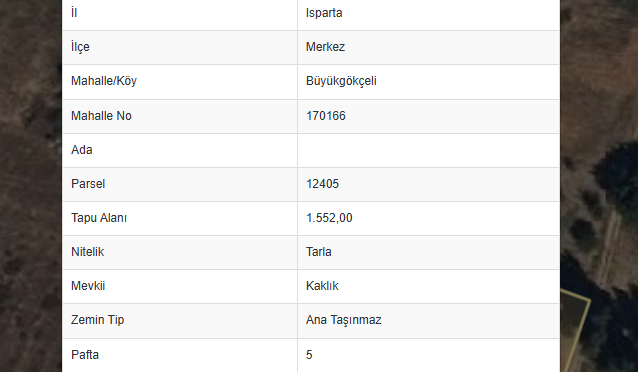
Task: Click the Nitelik row label
Action: tap(87, 252)
